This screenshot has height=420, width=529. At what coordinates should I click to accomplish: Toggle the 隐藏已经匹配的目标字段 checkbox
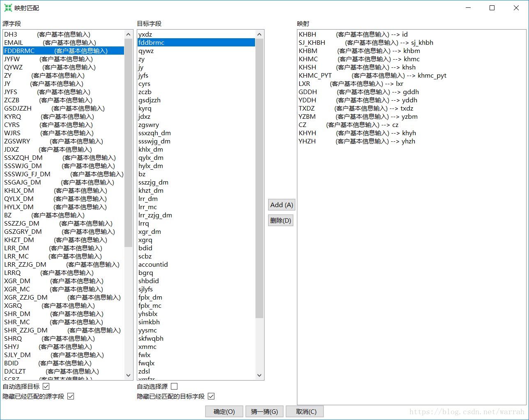211,396
